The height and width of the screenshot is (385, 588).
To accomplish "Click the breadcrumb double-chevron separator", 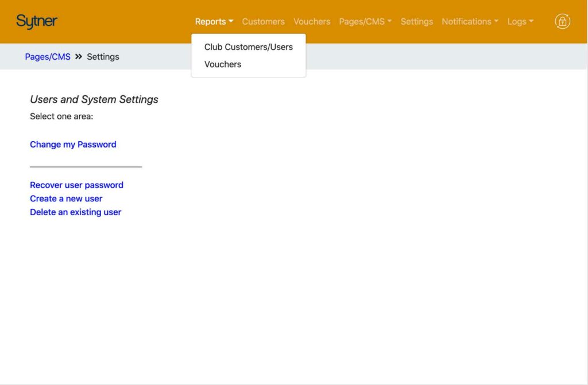I will coord(79,57).
